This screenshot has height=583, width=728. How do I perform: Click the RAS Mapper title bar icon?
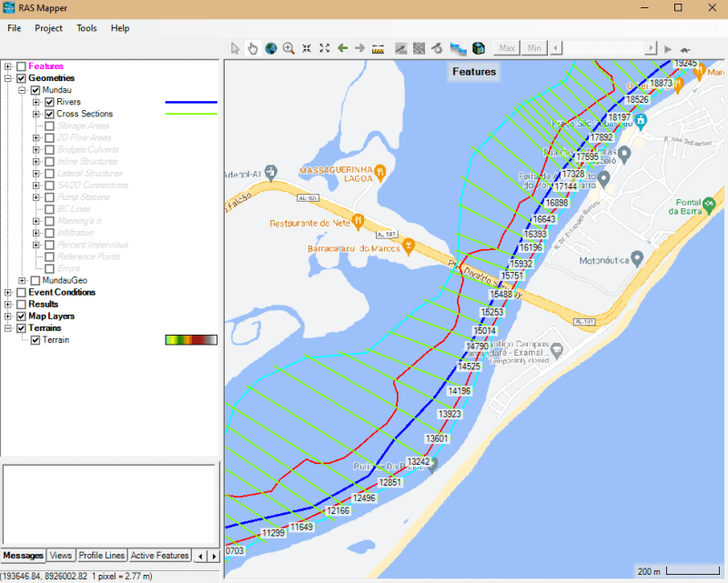[x=9, y=7]
